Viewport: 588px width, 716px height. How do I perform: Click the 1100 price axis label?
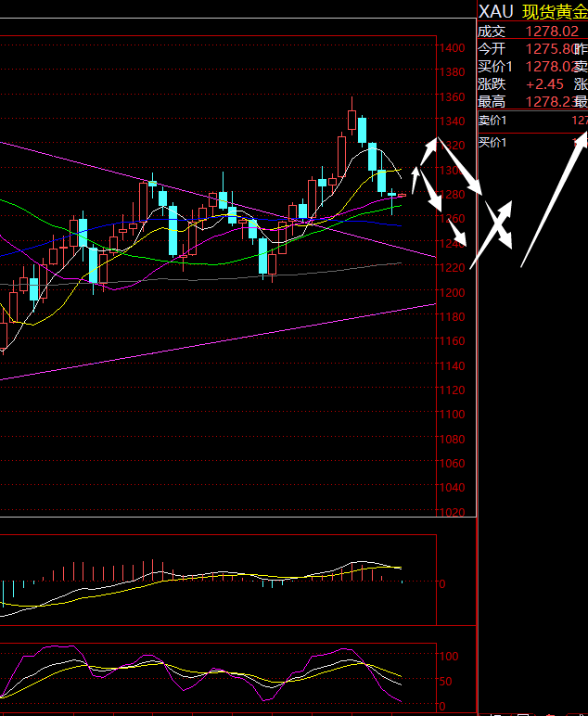pos(452,415)
